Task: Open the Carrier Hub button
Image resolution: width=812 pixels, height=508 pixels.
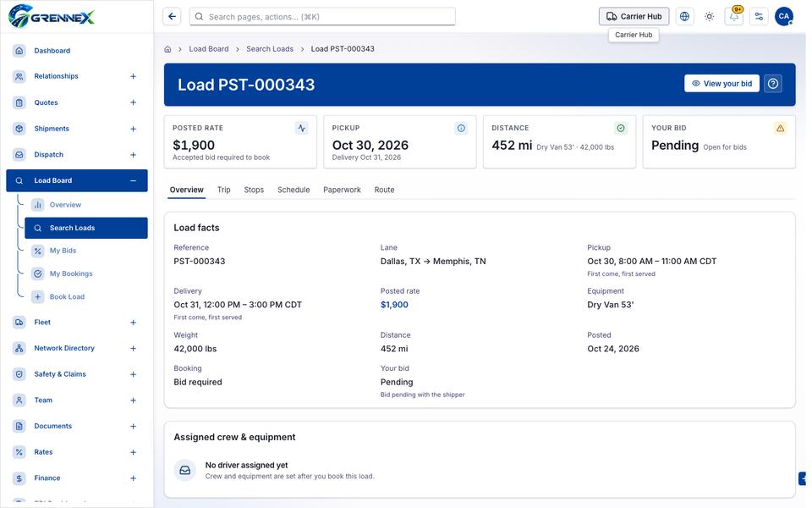Action: click(x=634, y=17)
